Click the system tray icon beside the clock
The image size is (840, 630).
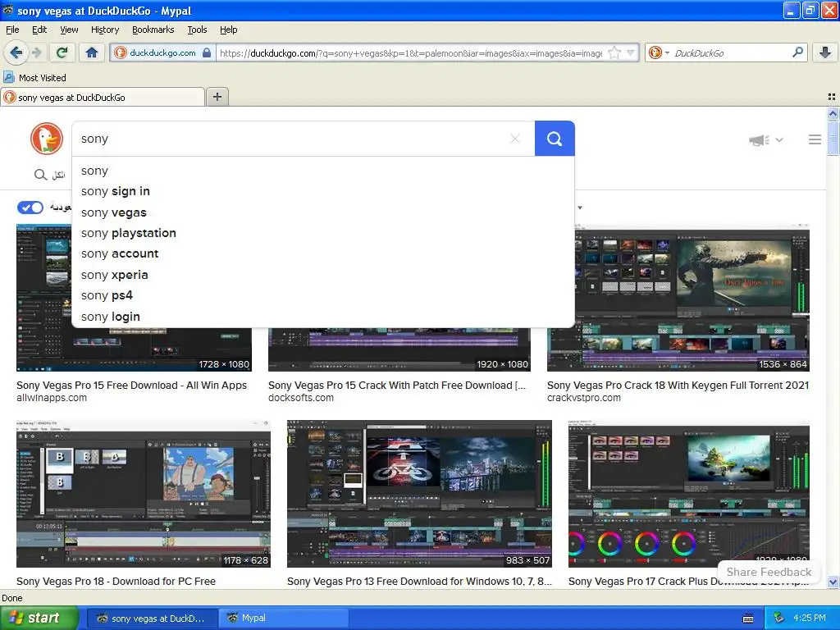tap(778, 619)
